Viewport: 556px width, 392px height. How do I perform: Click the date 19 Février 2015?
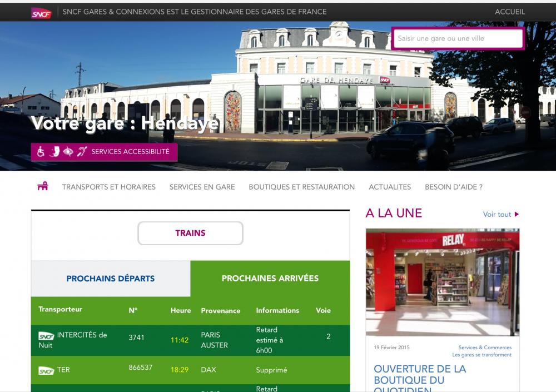point(391,348)
